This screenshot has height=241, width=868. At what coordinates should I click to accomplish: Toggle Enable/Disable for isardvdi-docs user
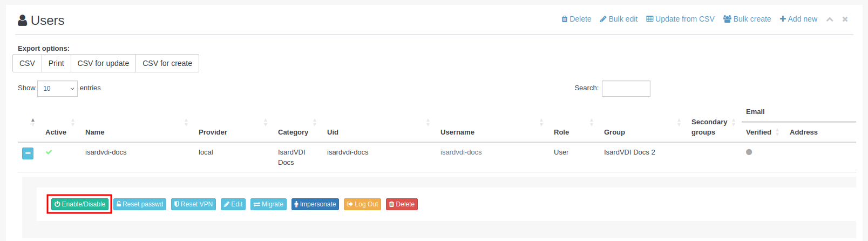tap(80, 204)
